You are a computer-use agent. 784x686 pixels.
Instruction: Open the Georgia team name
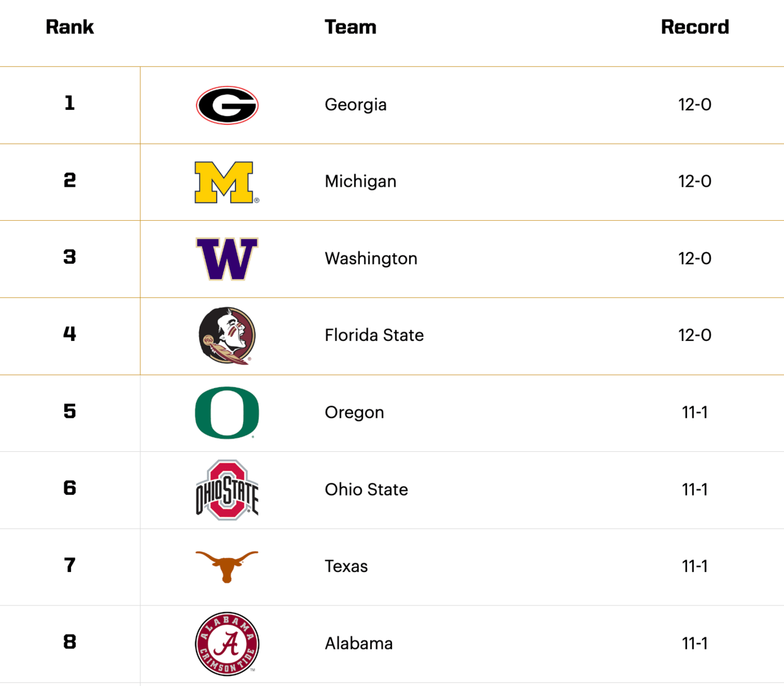tap(356, 105)
